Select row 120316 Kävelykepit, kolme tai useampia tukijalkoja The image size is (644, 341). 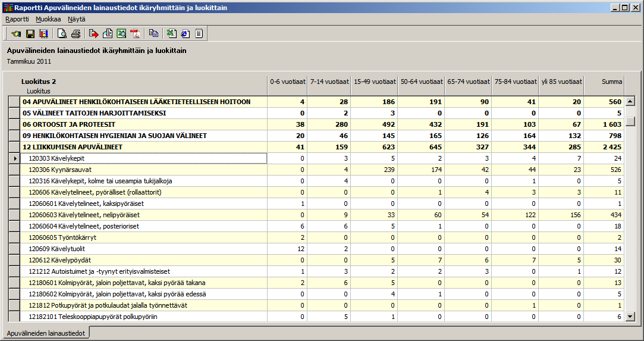point(144,181)
